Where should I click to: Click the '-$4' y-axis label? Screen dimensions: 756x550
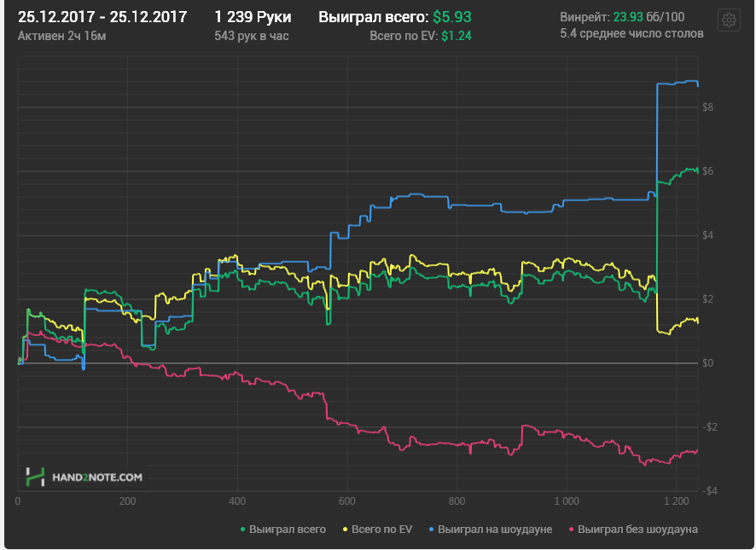pyautogui.click(x=709, y=490)
